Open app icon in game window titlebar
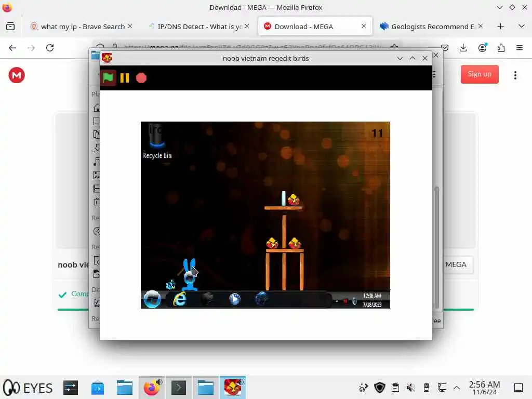 point(107,58)
